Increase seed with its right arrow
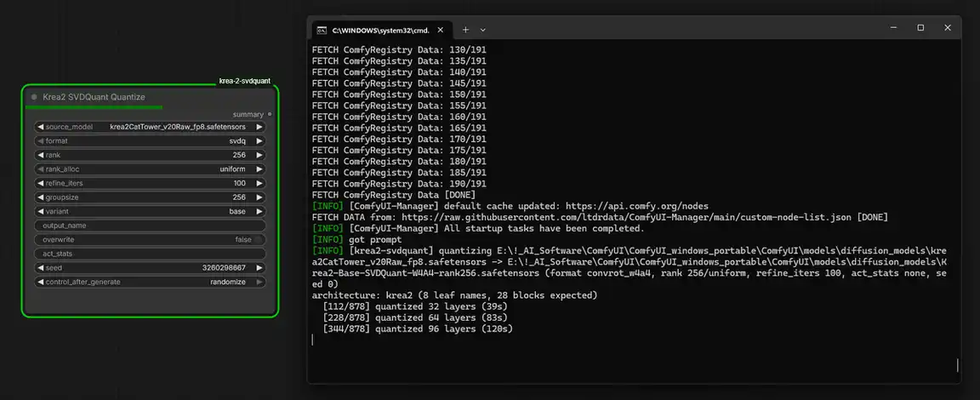980x400 pixels. click(x=259, y=268)
